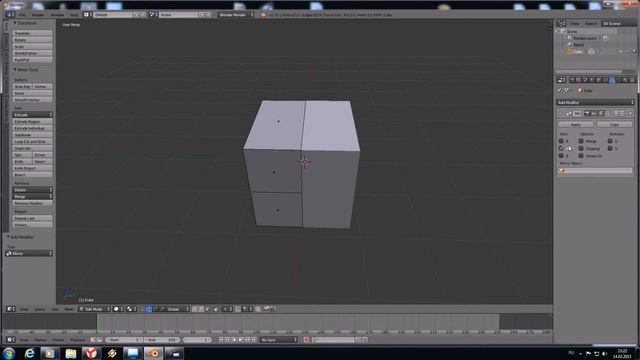Click the Subdivide button
This screenshot has width=640, height=360.
tap(32, 135)
